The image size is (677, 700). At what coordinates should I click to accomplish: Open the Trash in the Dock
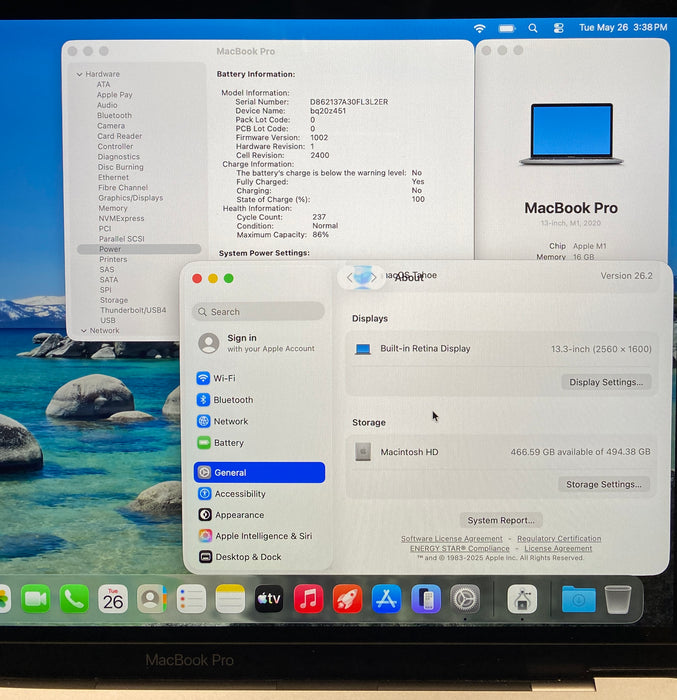(x=618, y=599)
